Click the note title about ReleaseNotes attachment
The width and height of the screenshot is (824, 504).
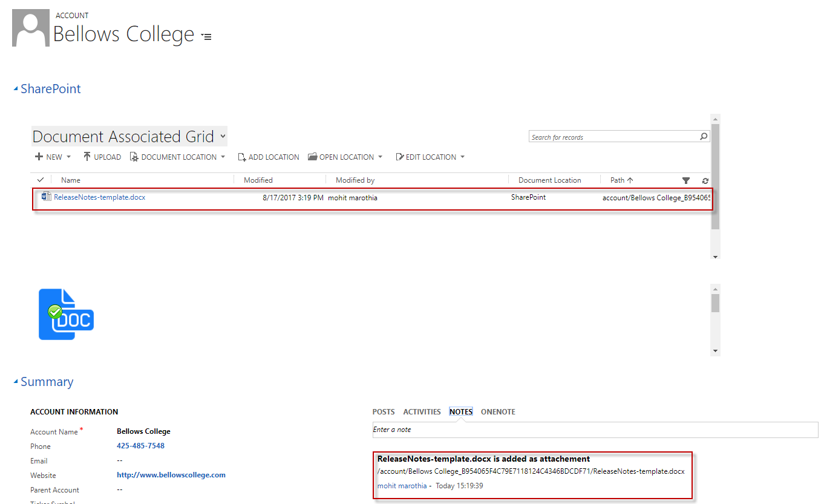coord(483,459)
